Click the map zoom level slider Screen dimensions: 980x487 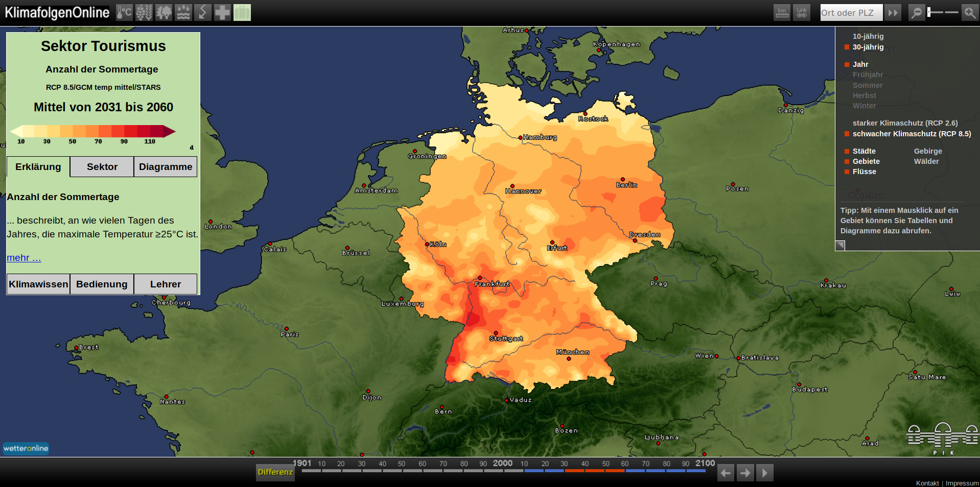(x=943, y=12)
